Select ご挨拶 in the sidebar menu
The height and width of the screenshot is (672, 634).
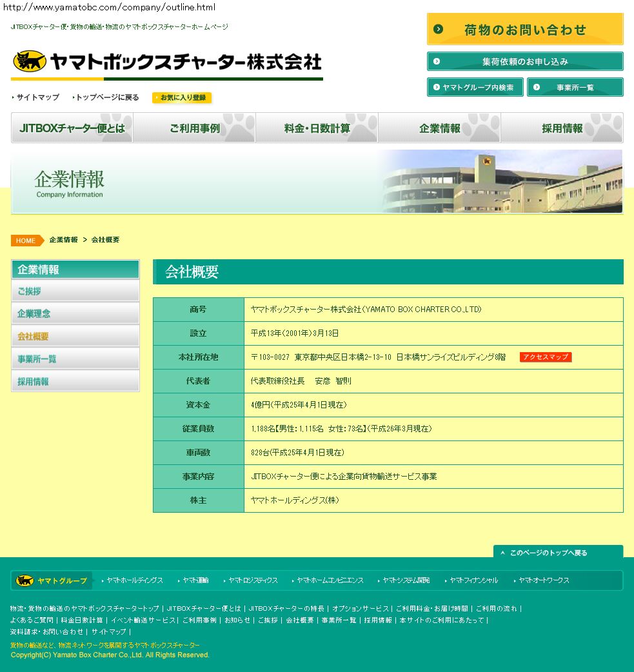(x=75, y=291)
